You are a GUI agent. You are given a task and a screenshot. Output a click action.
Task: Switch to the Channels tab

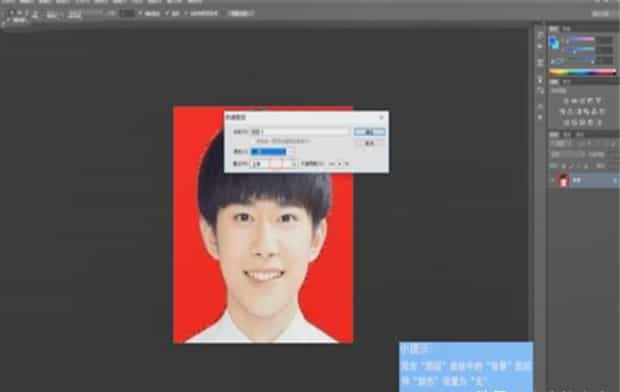567,135
